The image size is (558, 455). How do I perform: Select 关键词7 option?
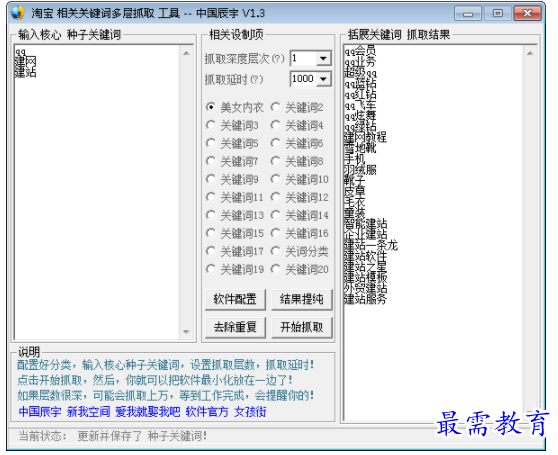coord(211,162)
